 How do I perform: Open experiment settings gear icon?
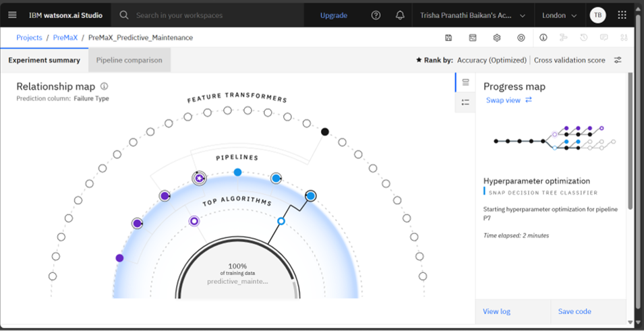[x=497, y=38]
